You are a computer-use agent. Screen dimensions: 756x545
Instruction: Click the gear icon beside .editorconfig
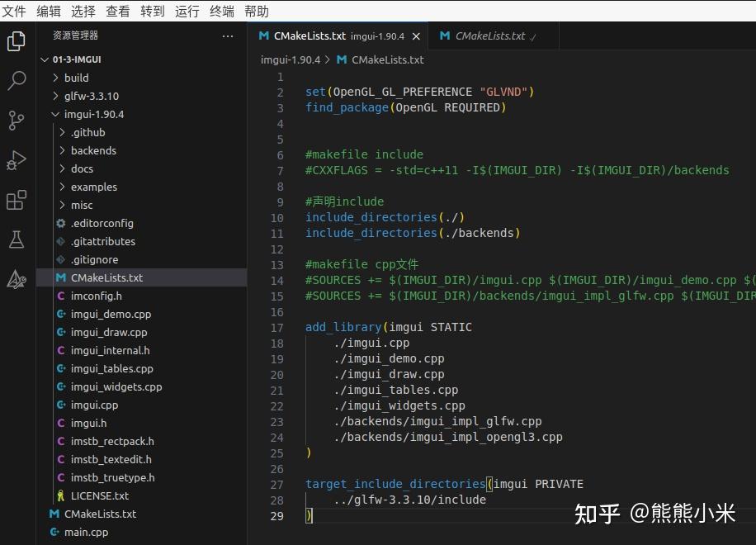coord(59,223)
